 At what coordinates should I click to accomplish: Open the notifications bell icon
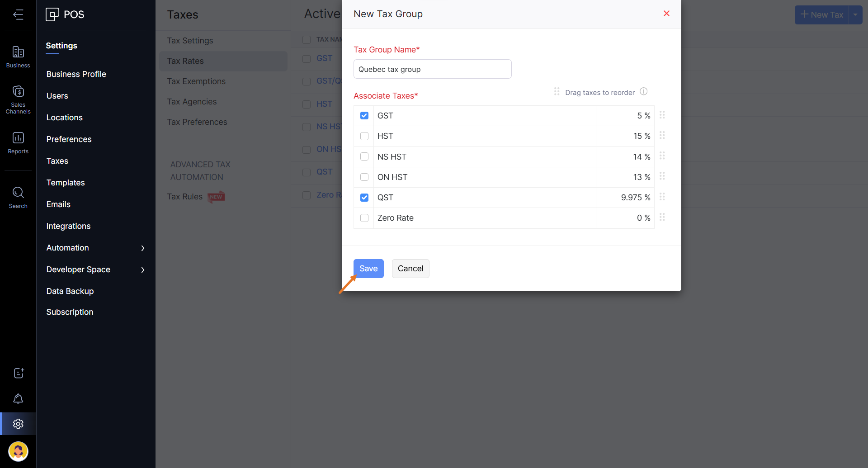point(18,398)
